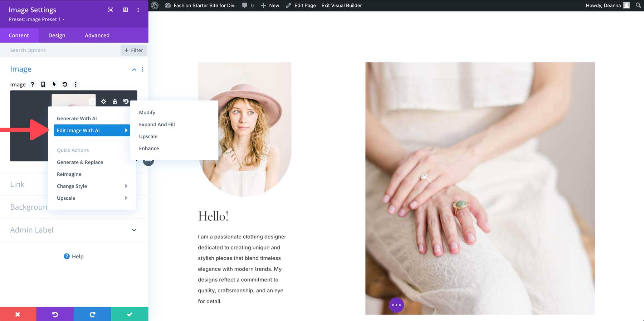Click the Image field help question mark

(x=32, y=84)
